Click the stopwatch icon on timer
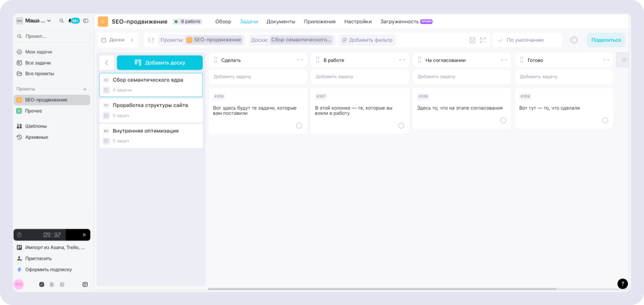The image size is (644, 305). click(x=19, y=235)
